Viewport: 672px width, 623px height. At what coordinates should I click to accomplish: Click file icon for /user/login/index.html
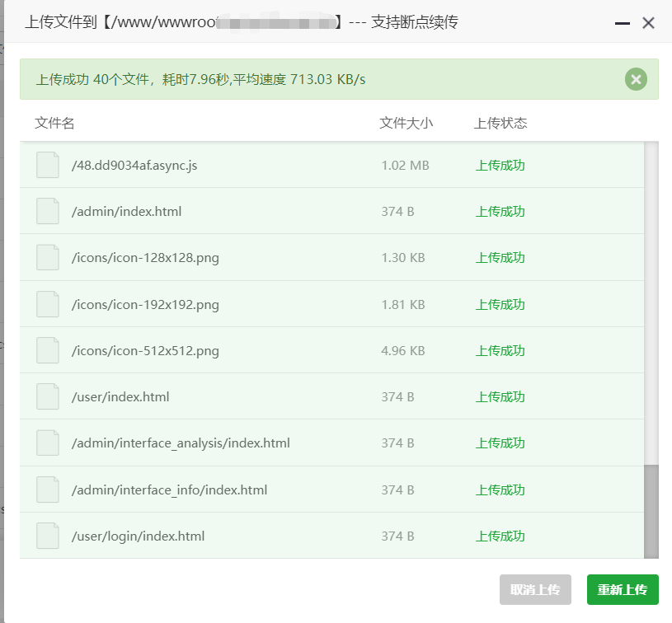pos(48,536)
